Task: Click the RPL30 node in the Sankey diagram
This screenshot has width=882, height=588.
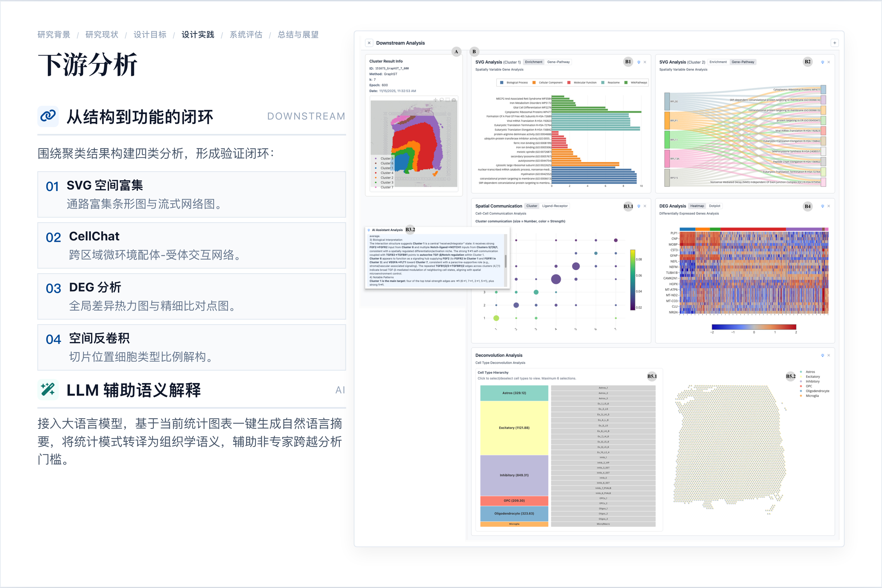Action: (667, 101)
